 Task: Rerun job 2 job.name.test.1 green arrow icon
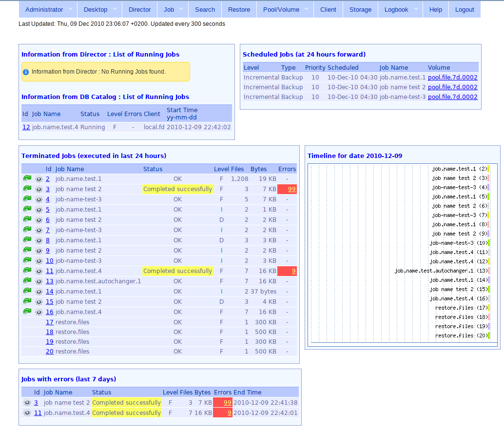pos(27,178)
